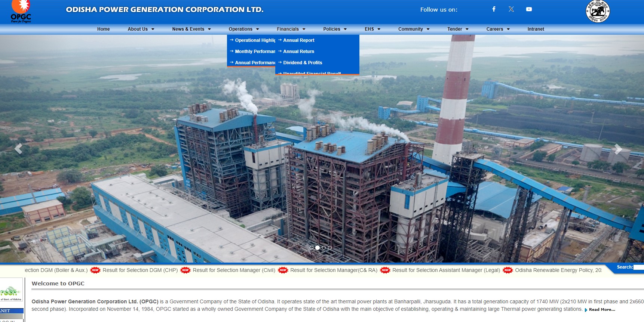
Task: Expand the News & Events dropdown
Action: pos(191,29)
